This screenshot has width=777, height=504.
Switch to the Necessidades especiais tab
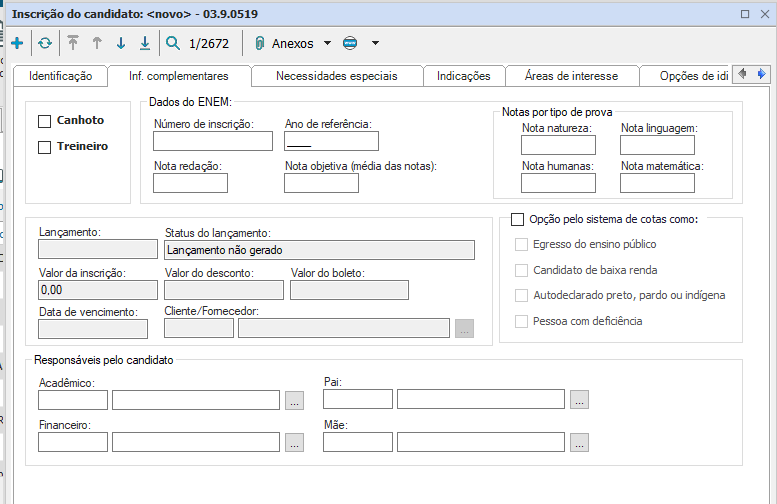pyautogui.click(x=336, y=76)
